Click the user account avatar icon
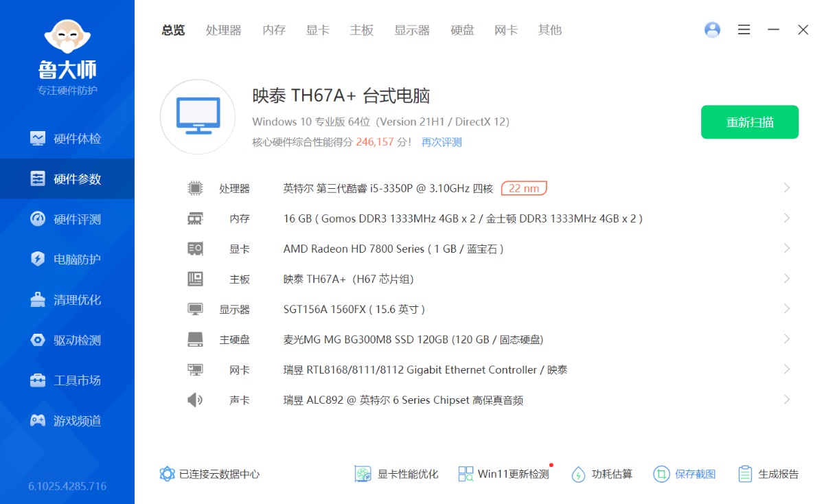This screenshot has height=504, width=824. pyautogui.click(x=713, y=30)
